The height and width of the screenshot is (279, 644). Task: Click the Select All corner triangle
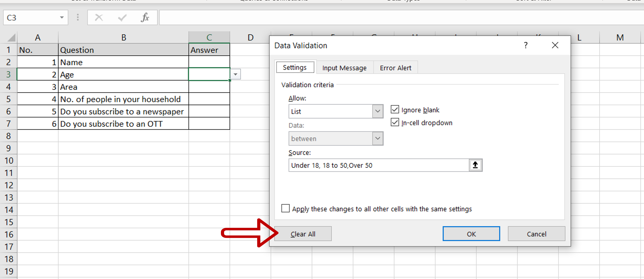pos(11,37)
